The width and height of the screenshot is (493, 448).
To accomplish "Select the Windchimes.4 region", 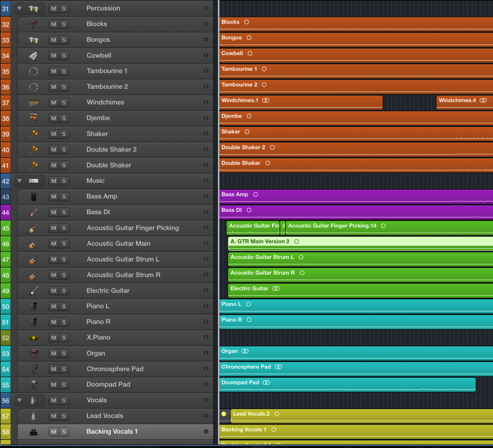I will (x=465, y=102).
